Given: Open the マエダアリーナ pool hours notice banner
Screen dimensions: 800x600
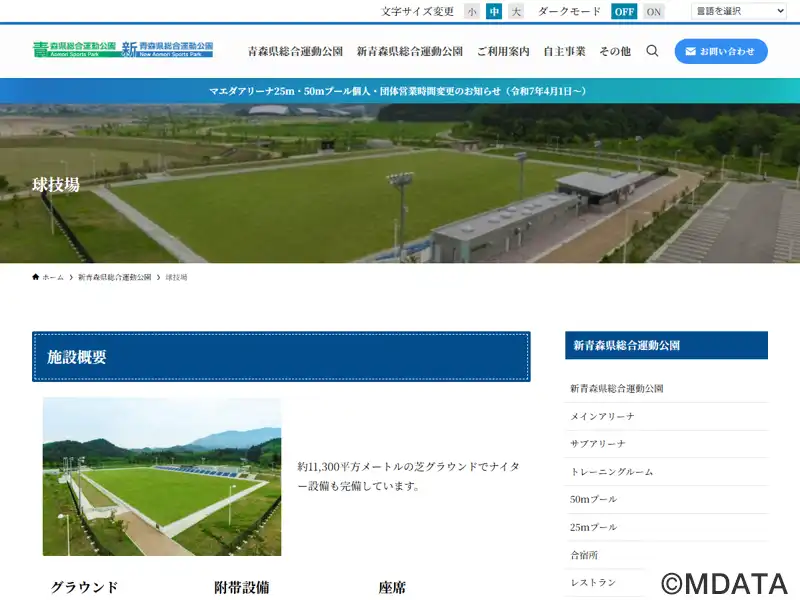Looking at the screenshot, I should pyautogui.click(x=400, y=91).
